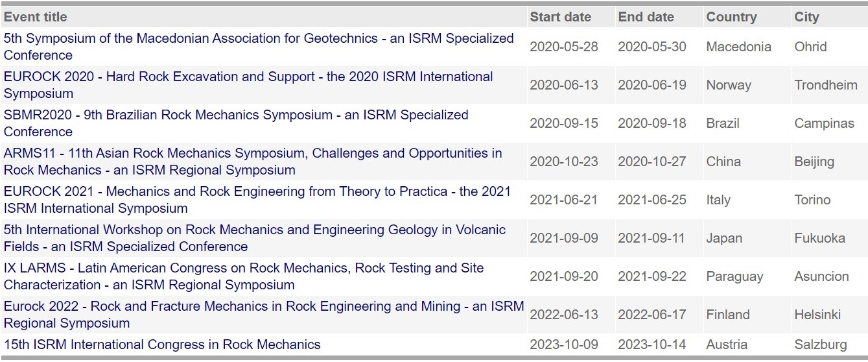Open the 5th Macedonian Geotechnics Symposium link
The height and width of the screenshot is (362, 868).
tap(259, 47)
